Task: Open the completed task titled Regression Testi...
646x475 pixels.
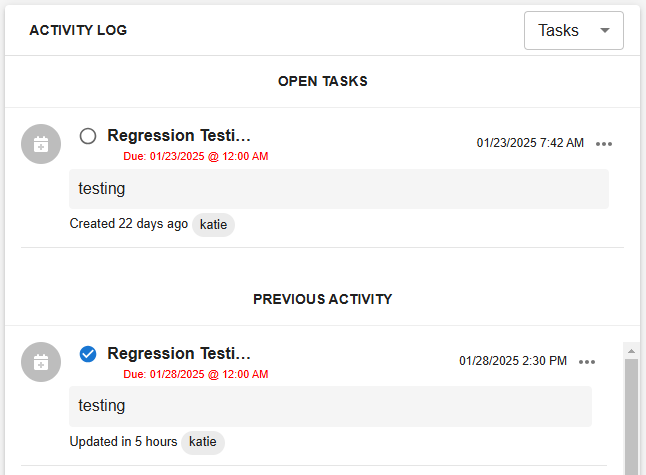Action: [179, 353]
